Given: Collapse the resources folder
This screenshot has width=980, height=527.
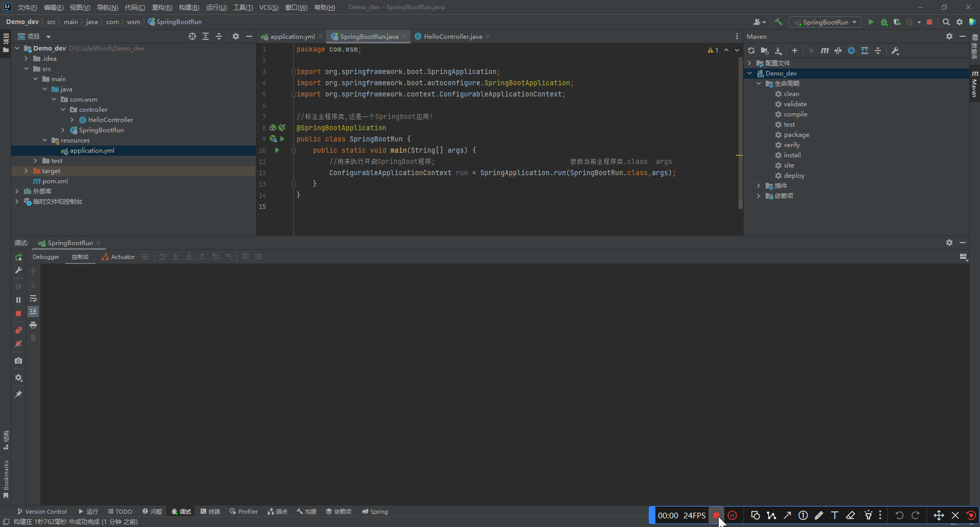Looking at the screenshot, I should [45, 140].
